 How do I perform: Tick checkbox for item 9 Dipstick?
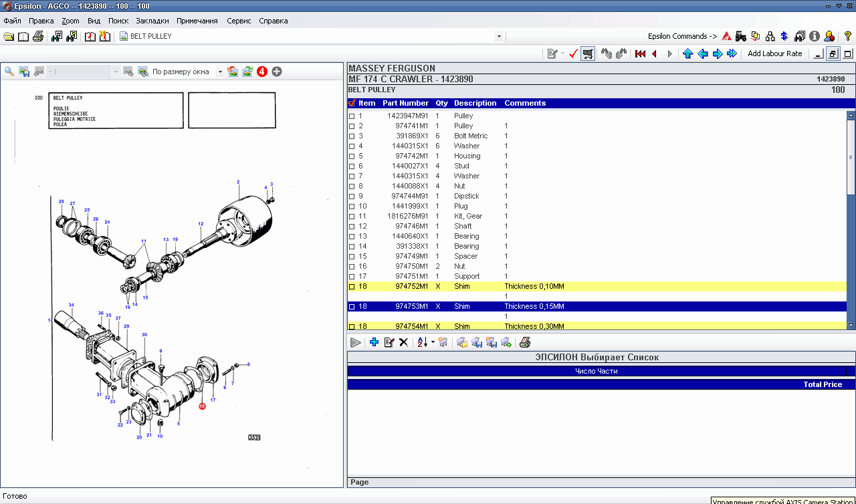click(x=352, y=197)
